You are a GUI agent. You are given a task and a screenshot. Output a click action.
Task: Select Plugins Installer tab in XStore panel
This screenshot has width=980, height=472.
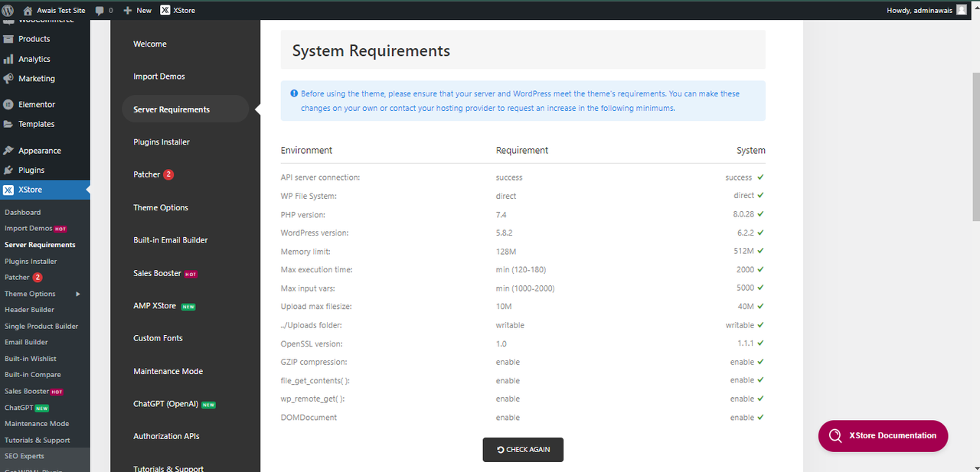[162, 142]
